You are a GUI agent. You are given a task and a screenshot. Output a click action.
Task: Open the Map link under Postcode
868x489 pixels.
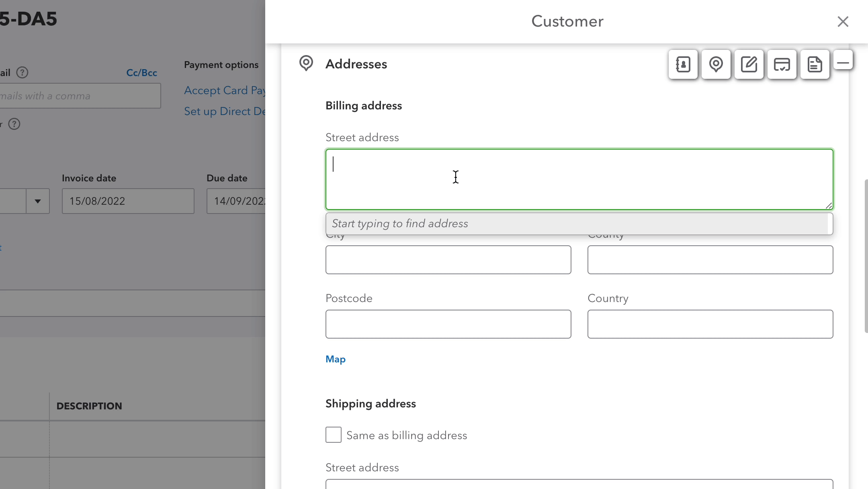pyautogui.click(x=335, y=359)
